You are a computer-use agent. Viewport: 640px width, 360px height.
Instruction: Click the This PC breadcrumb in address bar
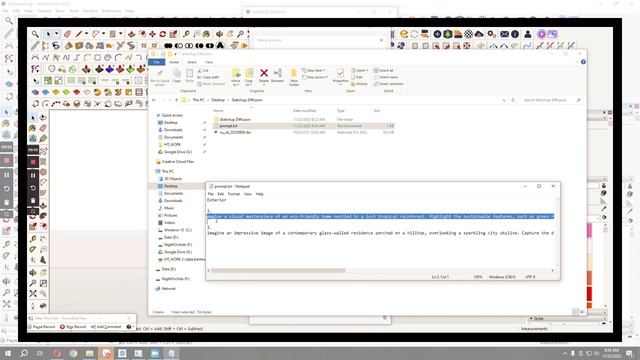(198, 100)
